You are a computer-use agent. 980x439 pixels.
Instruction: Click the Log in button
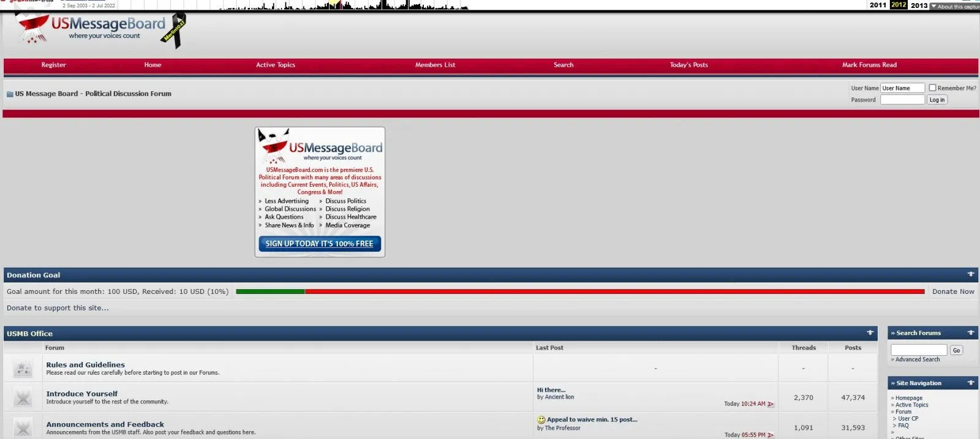pos(937,100)
